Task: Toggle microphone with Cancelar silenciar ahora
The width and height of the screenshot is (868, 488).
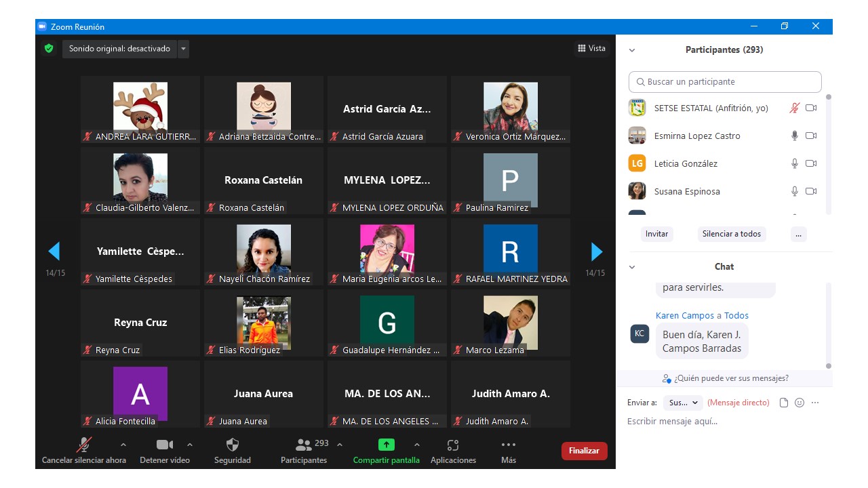Action: point(84,445)
